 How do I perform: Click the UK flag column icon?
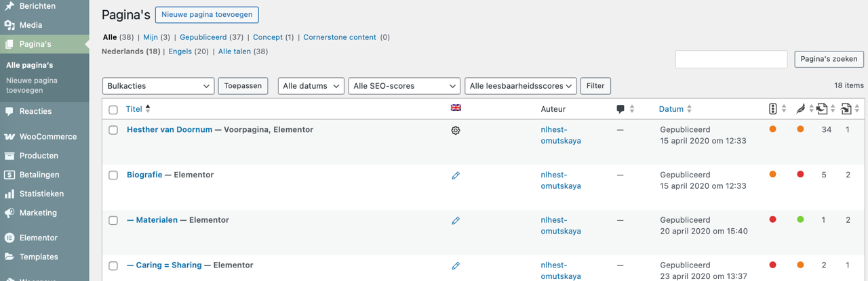(x=456, y=108)
